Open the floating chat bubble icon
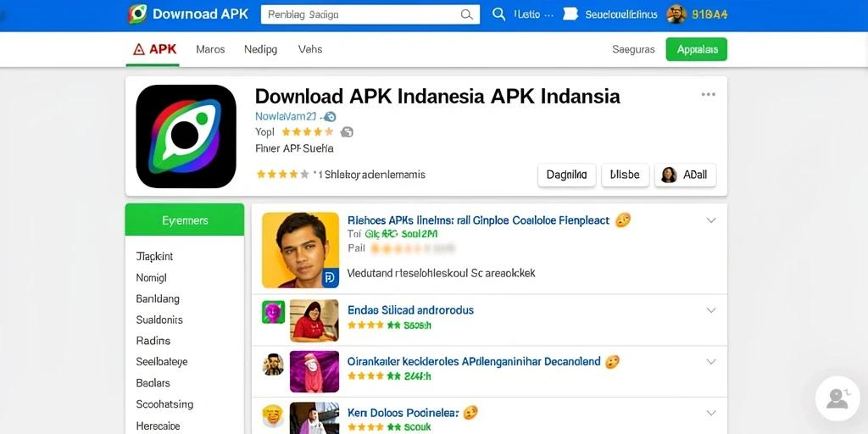The image size is (868, 434). click(x=837, y=398)
